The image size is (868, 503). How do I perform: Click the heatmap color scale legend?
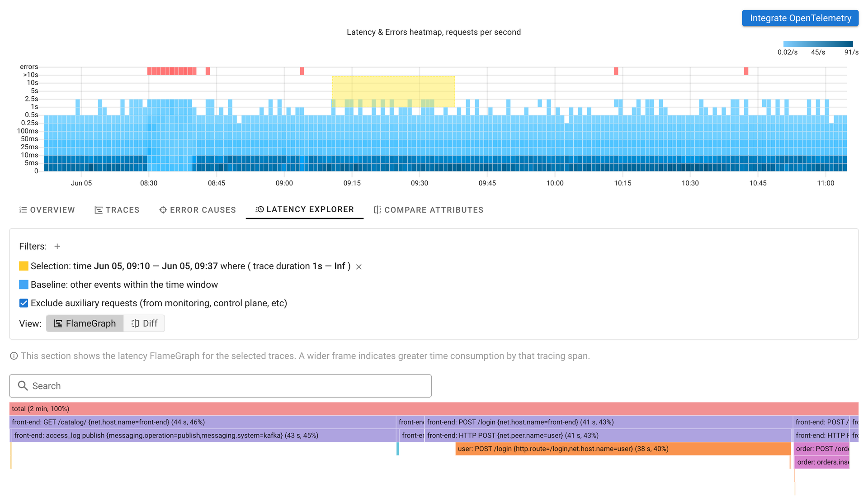coord(818,44)
